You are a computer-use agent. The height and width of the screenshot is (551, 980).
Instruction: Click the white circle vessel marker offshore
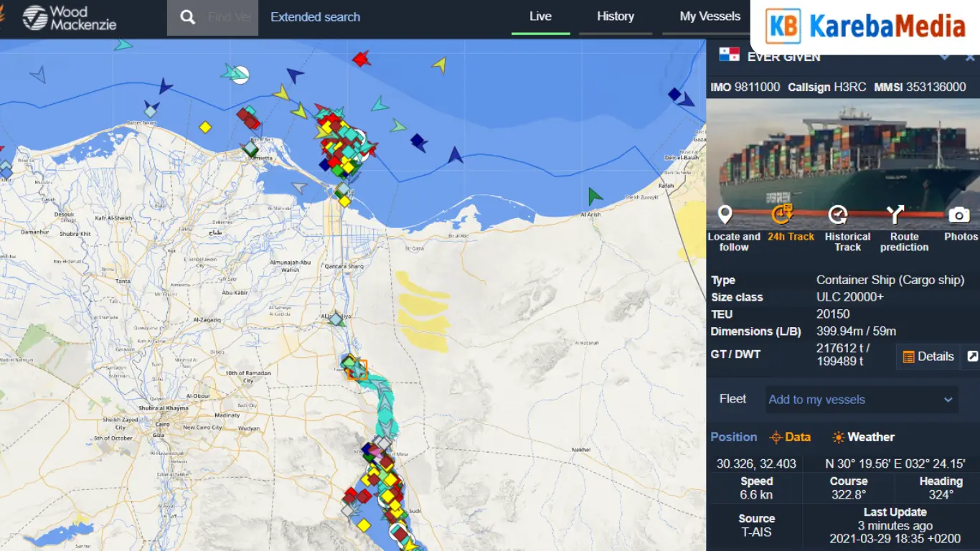tap(240, 75)
